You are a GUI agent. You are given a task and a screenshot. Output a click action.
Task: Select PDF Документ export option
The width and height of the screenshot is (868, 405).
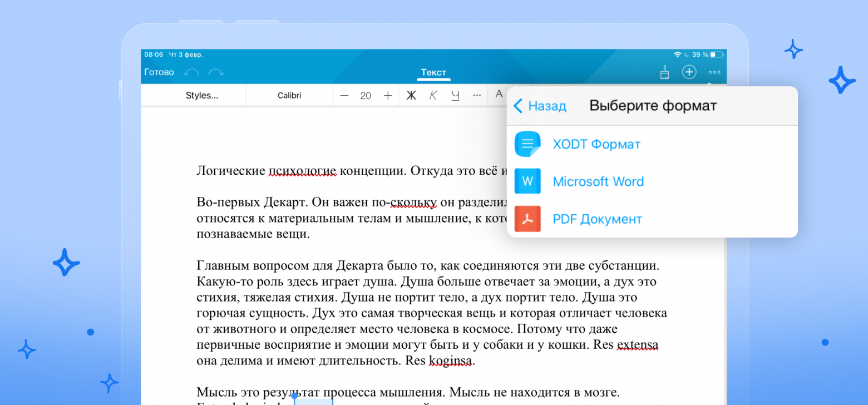click(597, 219)
